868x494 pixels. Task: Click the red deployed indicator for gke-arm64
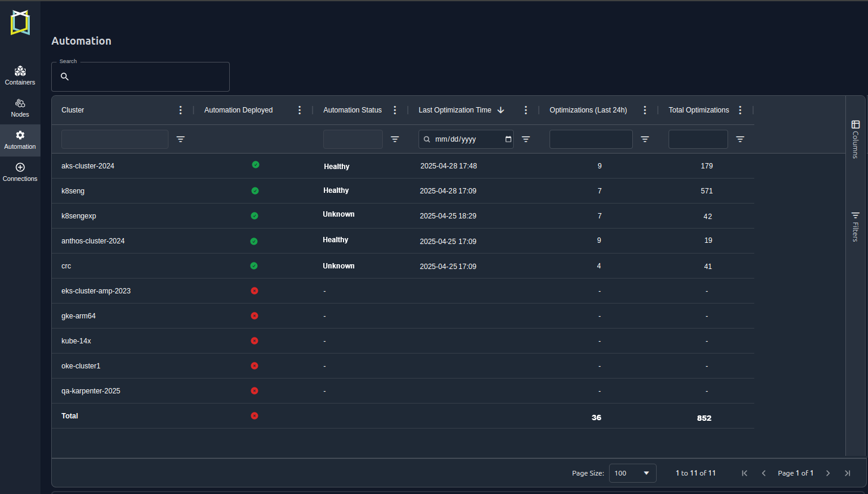254,315
